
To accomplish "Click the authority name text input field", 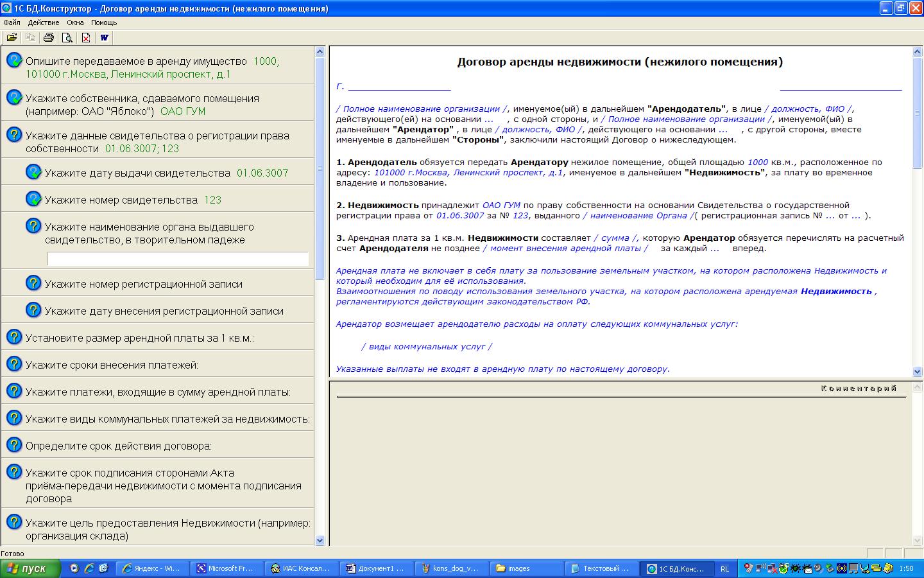I will [x=178, y=259].
